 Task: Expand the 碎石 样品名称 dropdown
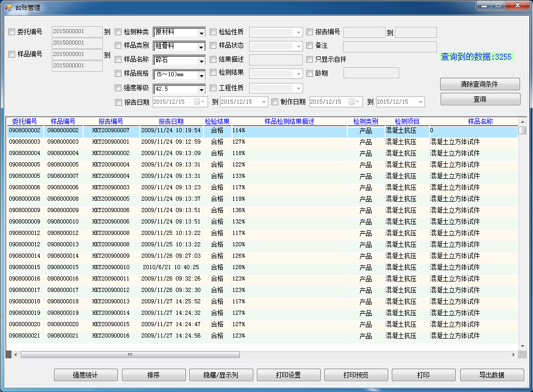tap(201, 61)
